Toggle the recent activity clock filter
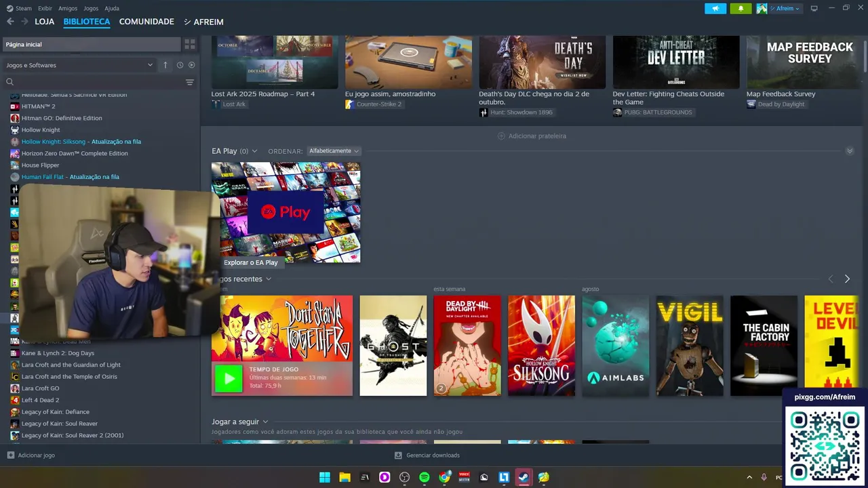 [x=180, y=65]
